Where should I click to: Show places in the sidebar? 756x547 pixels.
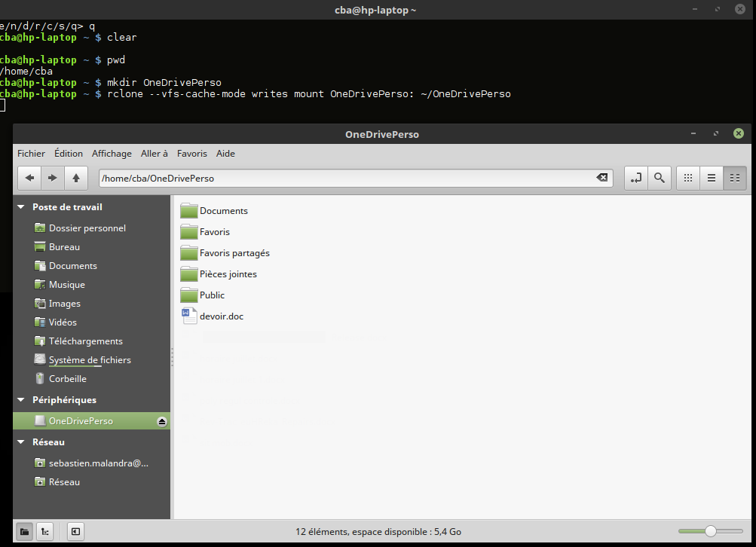click(24, 531)
